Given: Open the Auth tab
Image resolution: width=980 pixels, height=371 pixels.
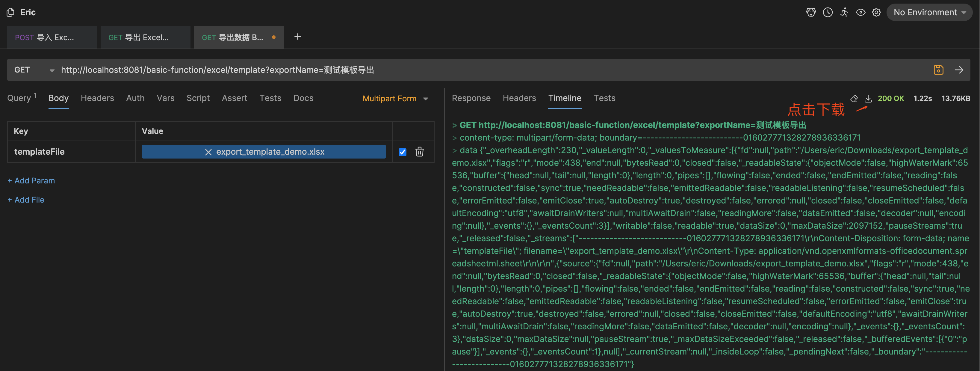Looking at the screenshot, I should pyautogui.click(x=135, y=98).
